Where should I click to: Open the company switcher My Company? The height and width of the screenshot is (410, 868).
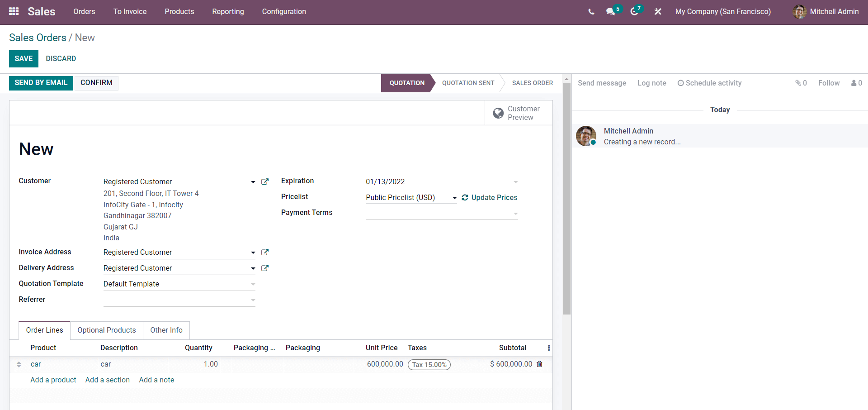pos(723,12)
